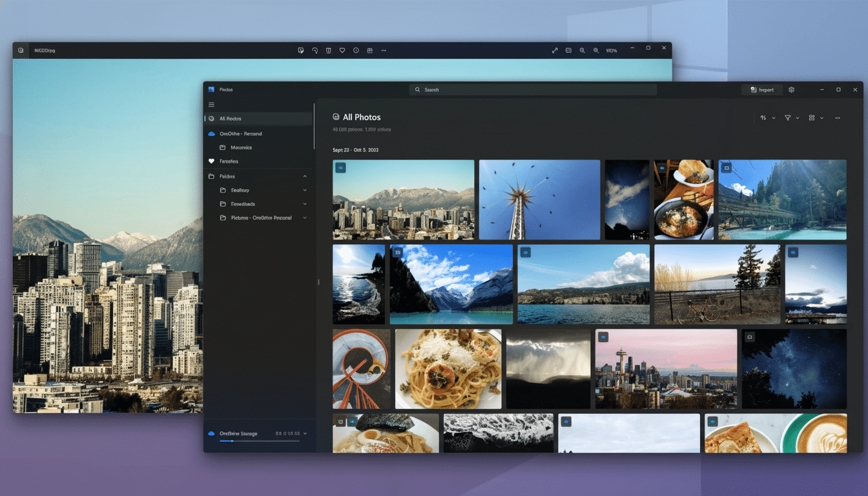This screenshot has width=868, height=496.
Task: Click the Rotate icon in the viewer toolbar
Action: pos(315,50)
